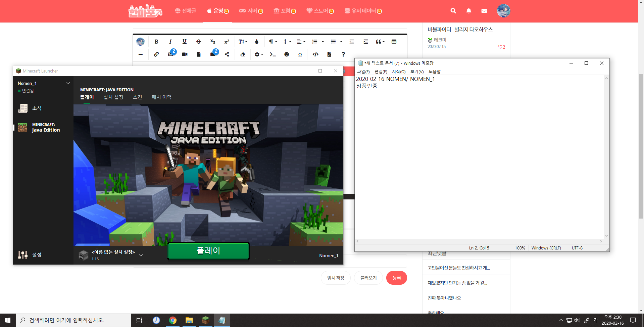Viewport: 644px width, 327px height.
Task: Open the line height dropdown
Action: click(287, 42)
